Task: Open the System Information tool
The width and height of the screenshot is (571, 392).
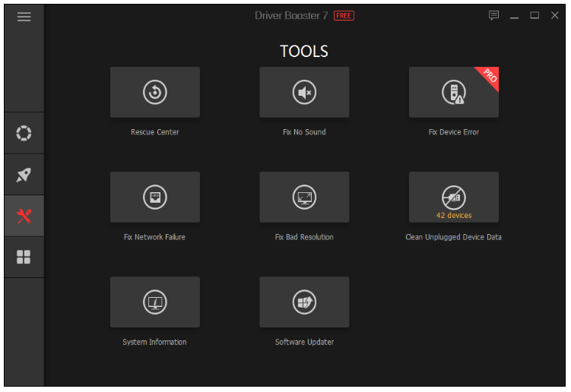Action: [155, 302]
